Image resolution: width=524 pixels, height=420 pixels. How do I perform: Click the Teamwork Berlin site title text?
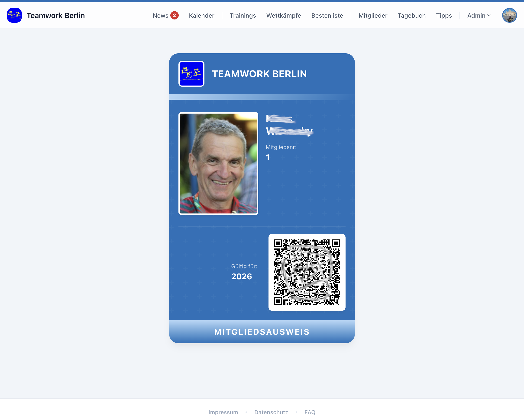(x=56, y=16)
